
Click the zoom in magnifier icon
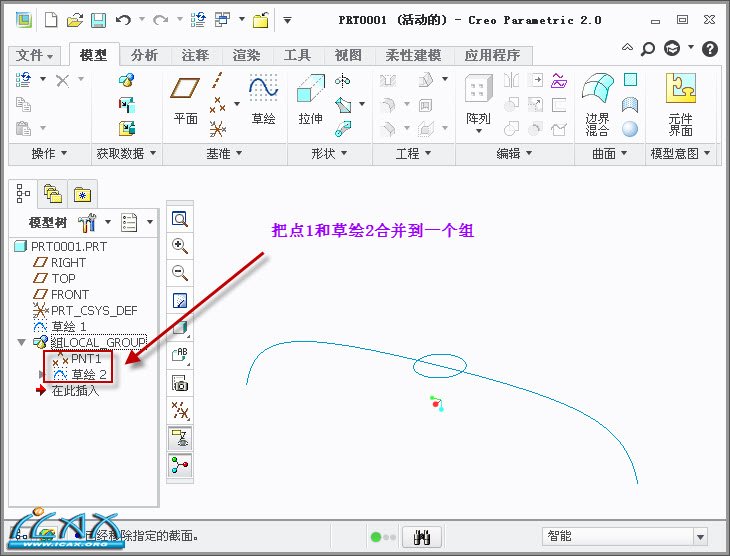(x=180, y=246)
